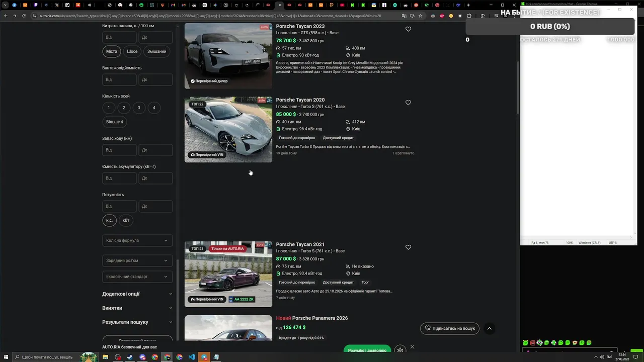The image size is (644, 362).
Task: Open the white Taycan 2023 photo thumbnail
Action: [228, 56]
